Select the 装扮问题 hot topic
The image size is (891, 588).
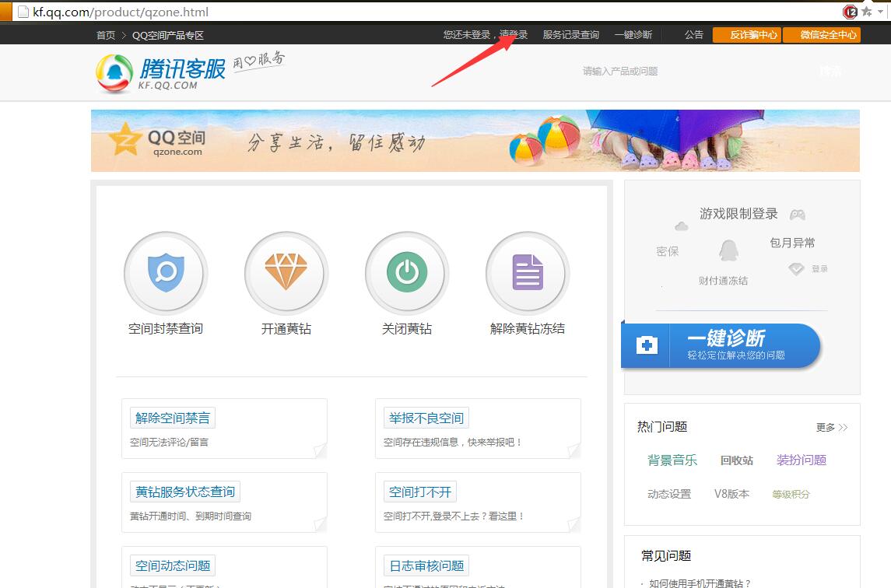[x=802, y=460]
